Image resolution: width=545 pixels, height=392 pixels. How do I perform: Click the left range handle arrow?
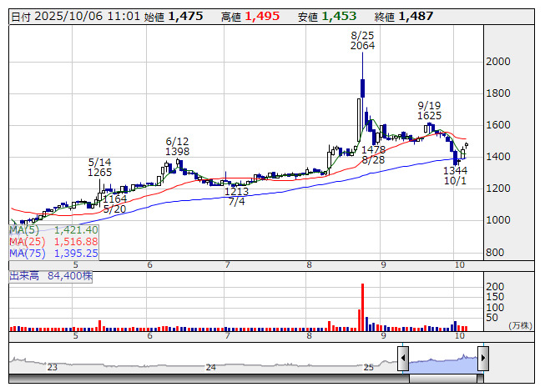[x=403, y=359]
